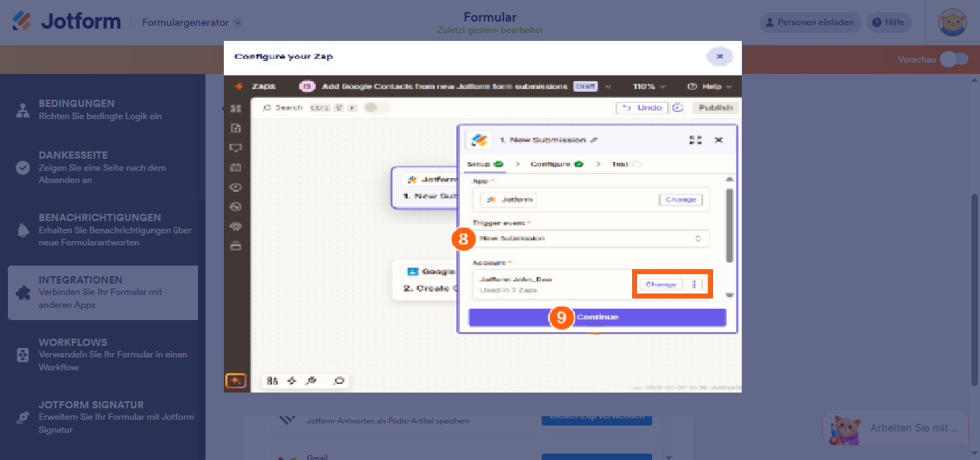
Task: Select the Zapier flame icon in top bar
Action: (x=240, y=86)
